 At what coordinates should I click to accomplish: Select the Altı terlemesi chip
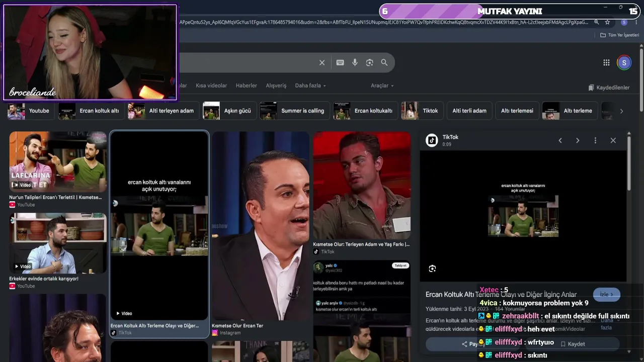point(517,111)
